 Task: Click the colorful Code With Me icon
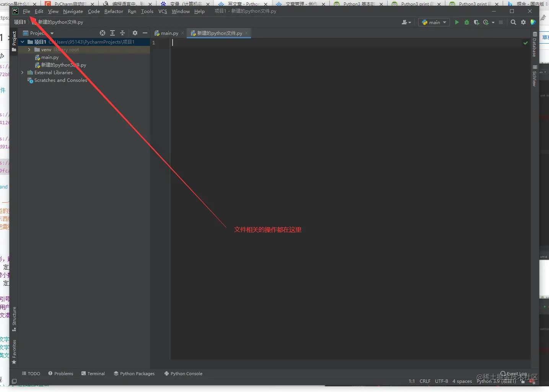[x=533, y=22]
